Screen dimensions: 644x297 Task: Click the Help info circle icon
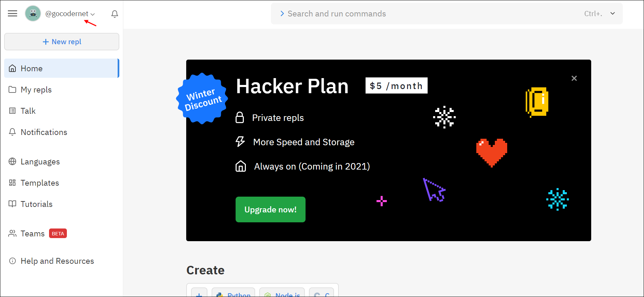tap(12, 261)
